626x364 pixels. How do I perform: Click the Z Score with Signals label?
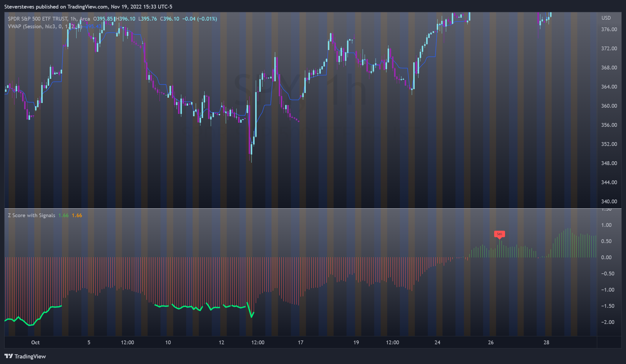[31, 215]
